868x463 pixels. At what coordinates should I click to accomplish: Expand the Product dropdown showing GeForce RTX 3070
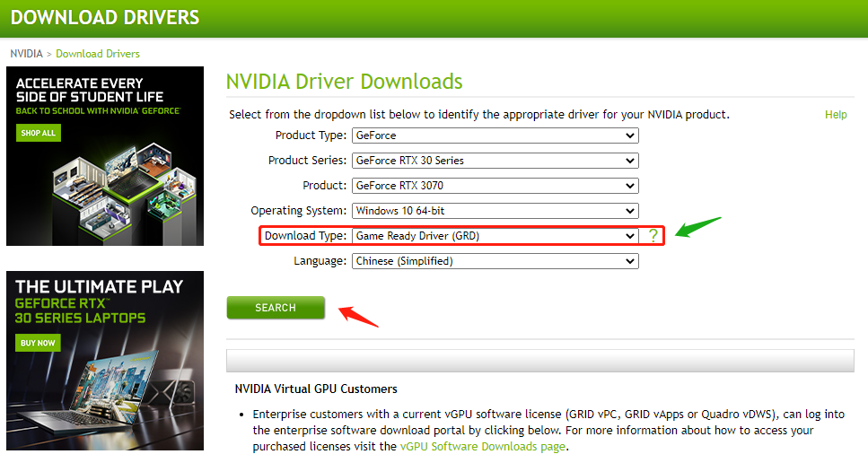pos(495,186)
